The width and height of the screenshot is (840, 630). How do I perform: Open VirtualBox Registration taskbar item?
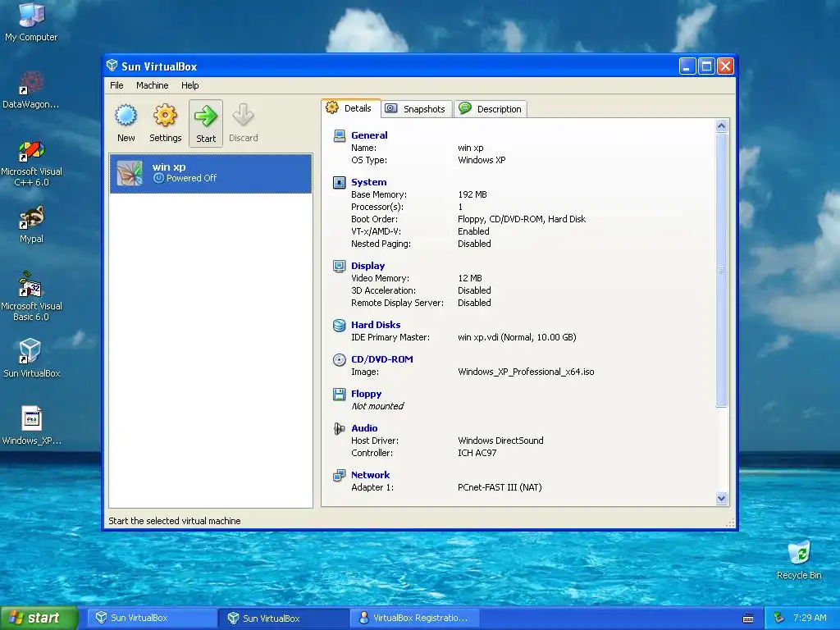[x=415, y=618]
